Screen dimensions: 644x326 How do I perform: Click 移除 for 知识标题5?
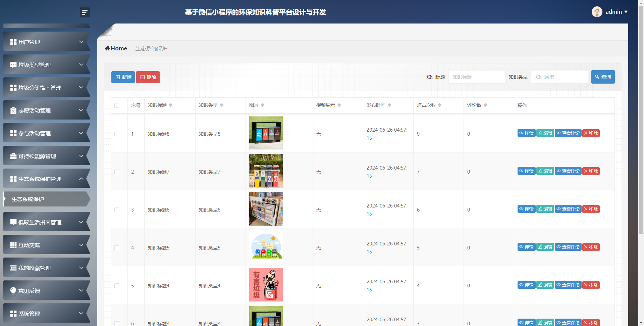point(591,247)
